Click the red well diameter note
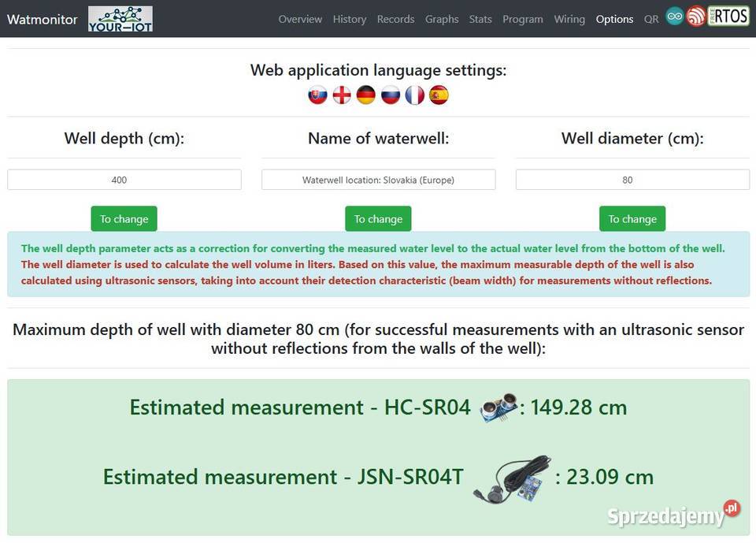Image resolution: width=756 pixels, height=543 pixels. click(x=366, y=272)
